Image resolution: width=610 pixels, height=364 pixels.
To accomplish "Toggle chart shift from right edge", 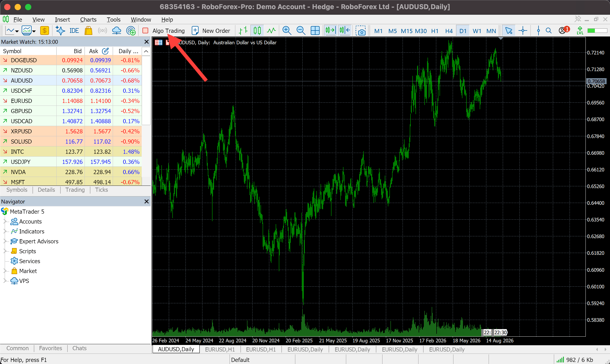I will pos(345,31).
